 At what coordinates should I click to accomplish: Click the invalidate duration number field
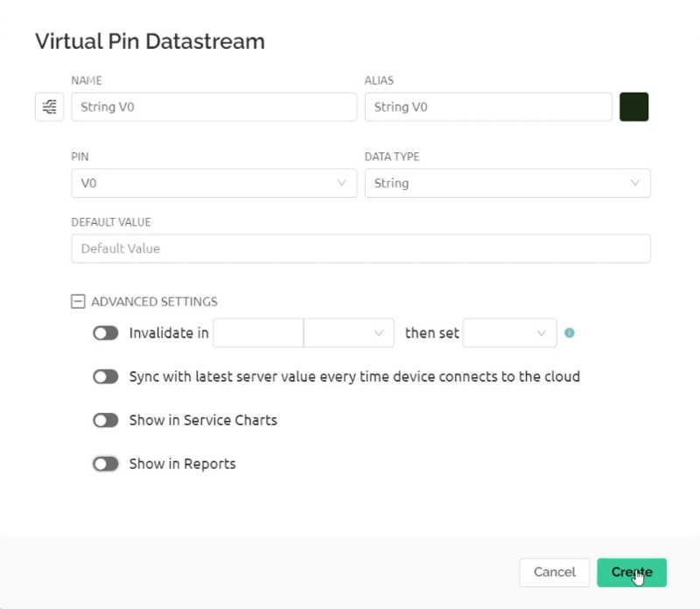pos(258,332)
